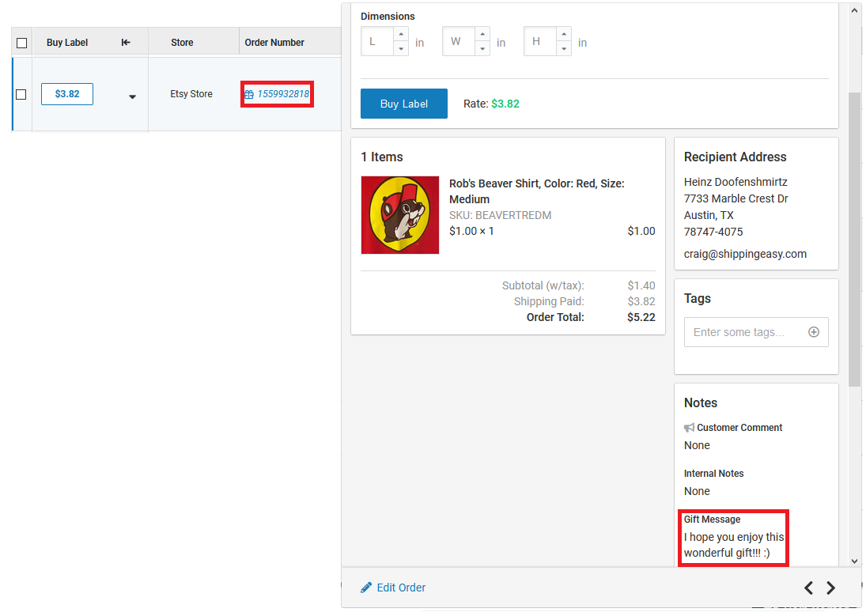Click the collapse arrow in Buy Label header
This screenshot has height=616, width=866.
click(125, 42)
